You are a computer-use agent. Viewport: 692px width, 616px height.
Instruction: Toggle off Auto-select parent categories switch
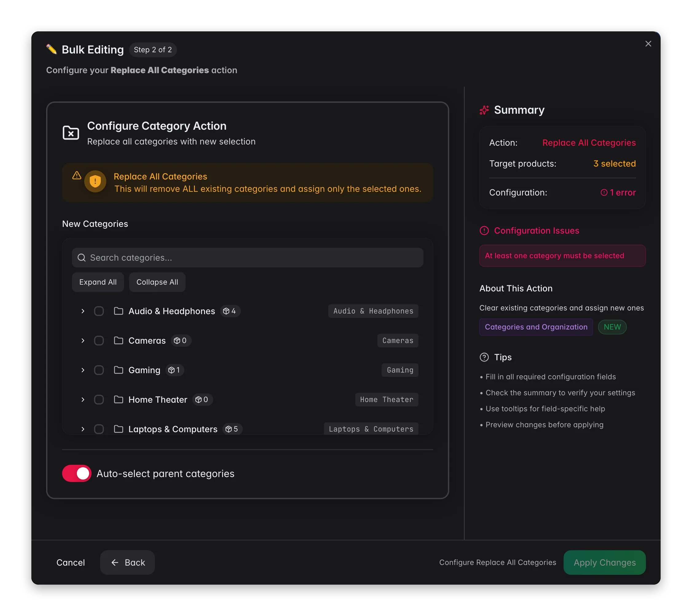point(77,473)
